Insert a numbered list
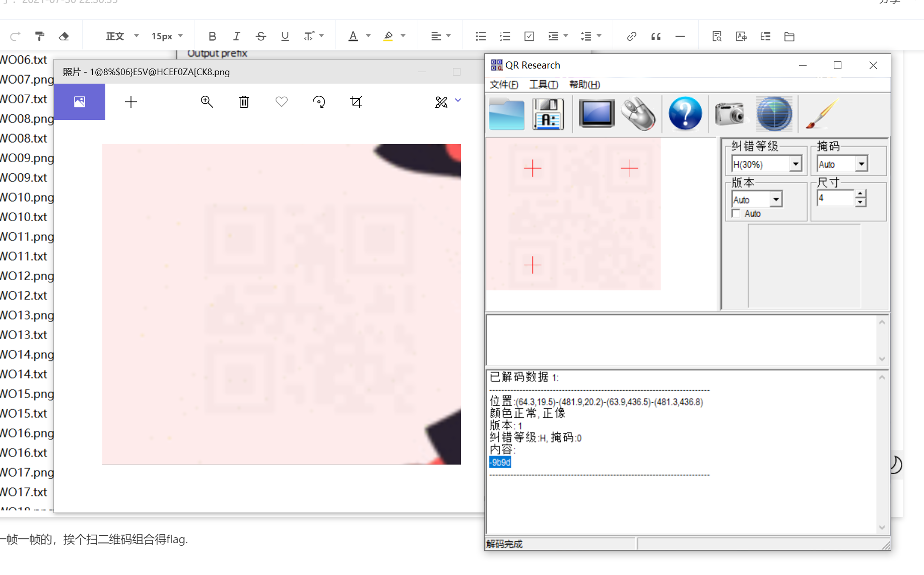 pyautogui.click(x=505, y=36)
